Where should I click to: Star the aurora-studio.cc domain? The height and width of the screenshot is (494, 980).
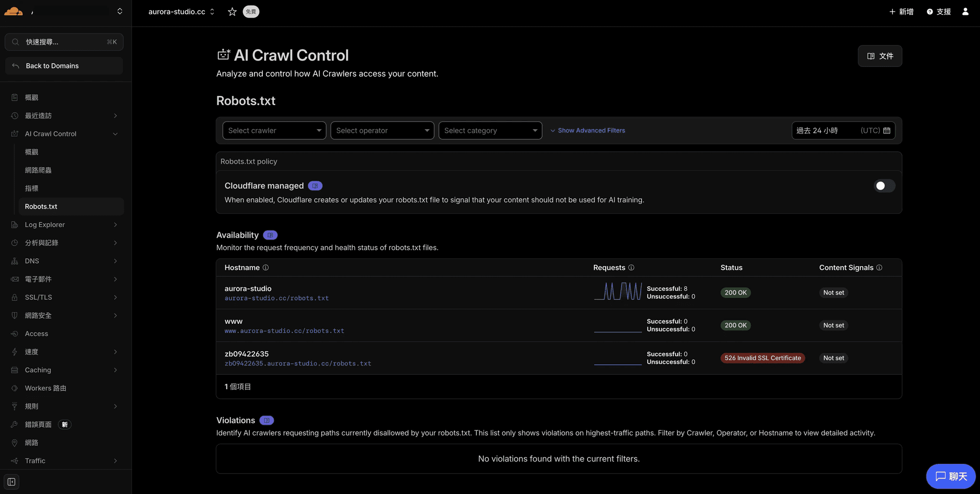coord(232,11)
